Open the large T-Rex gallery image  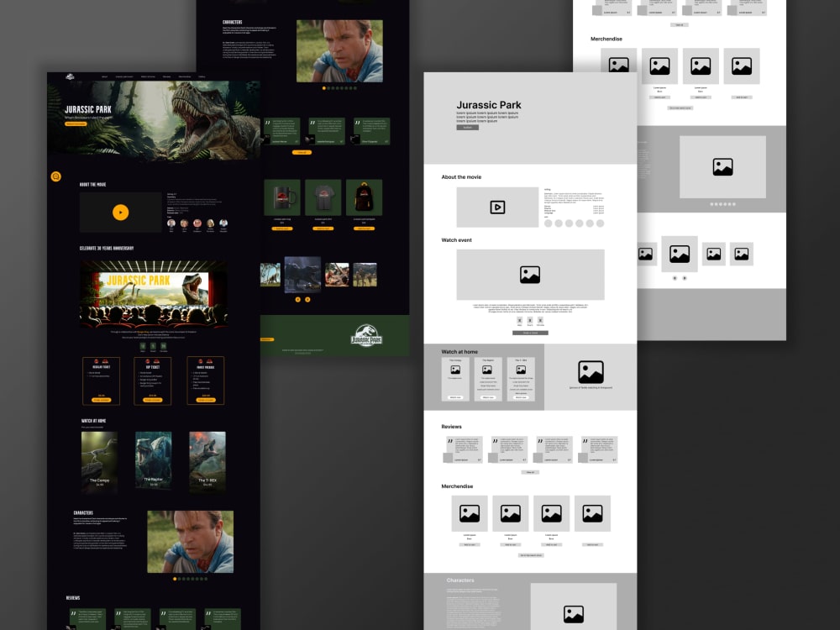point(302,275)
